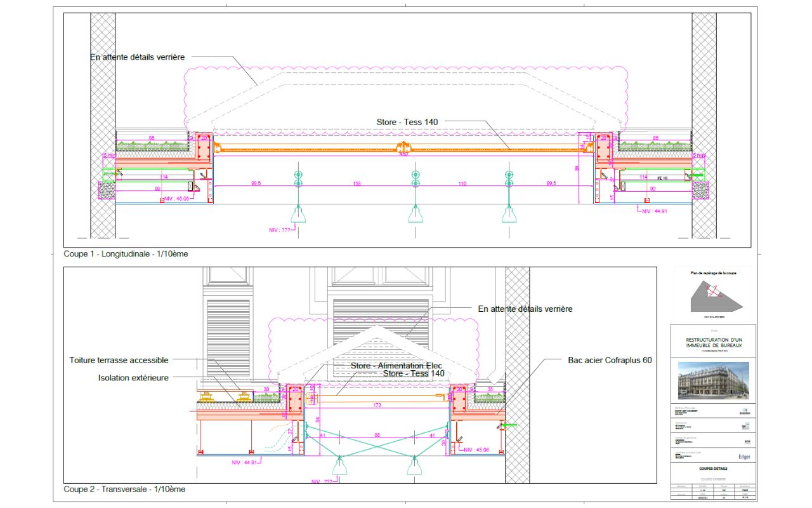The image size is (812, 508).
Task: Select faint 'COUPE VERRIERE' subtitle
Action: click(x=713, y=479)
